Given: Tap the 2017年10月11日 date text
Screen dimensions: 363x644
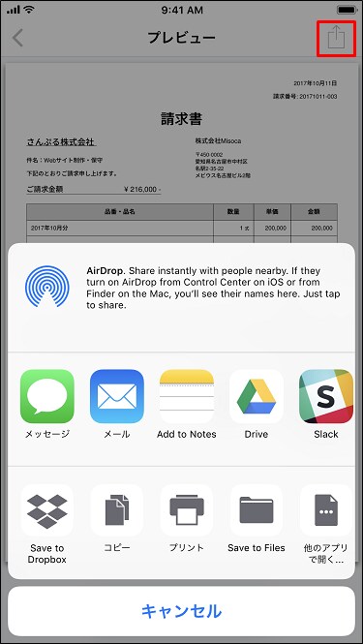Looking at the screenshot, I should coord(316,83).
